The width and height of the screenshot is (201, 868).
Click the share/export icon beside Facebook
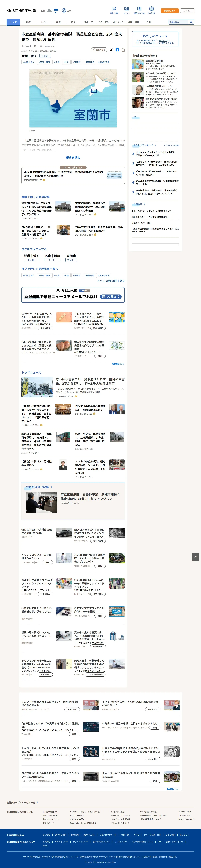pyautogui.click(x=123, y=50)
